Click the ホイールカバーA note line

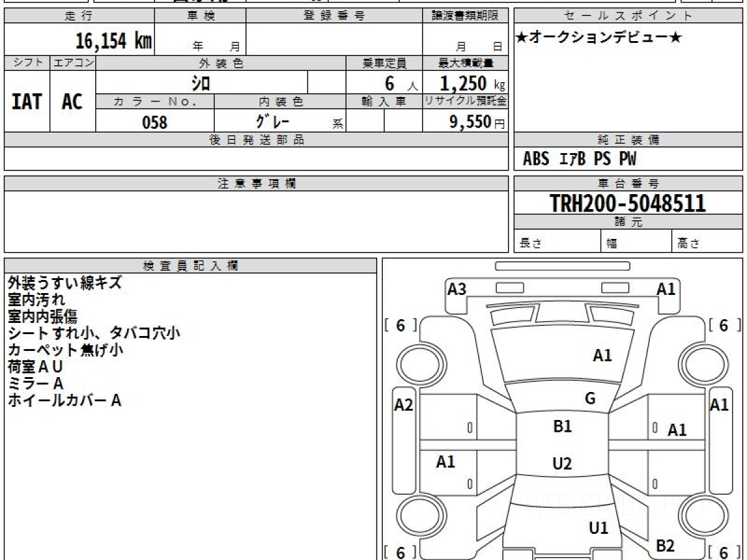64,400
